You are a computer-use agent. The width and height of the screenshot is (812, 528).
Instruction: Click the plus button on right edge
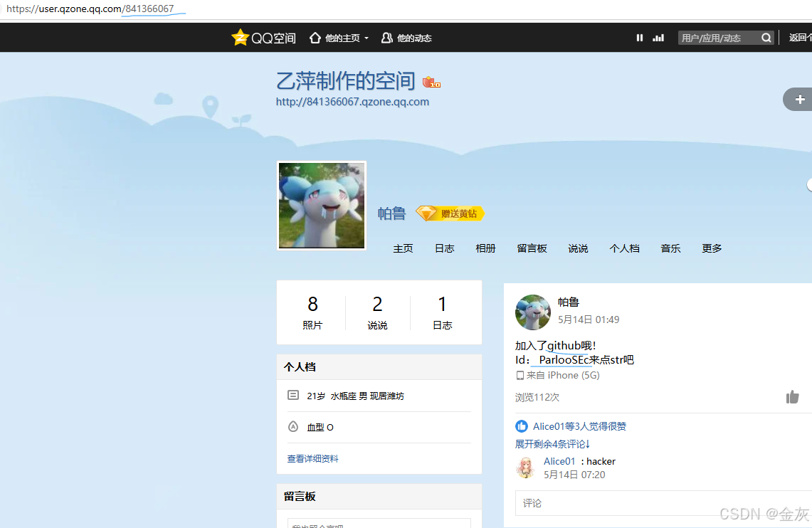point(799,100)
